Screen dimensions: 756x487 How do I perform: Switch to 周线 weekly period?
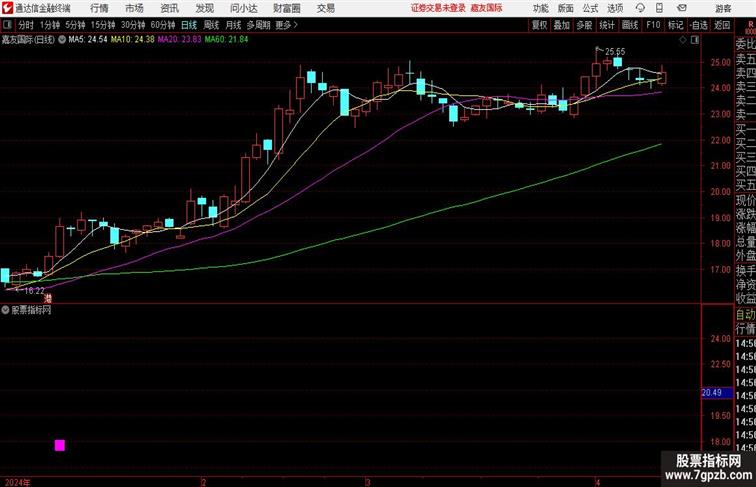tap(211, 25)
